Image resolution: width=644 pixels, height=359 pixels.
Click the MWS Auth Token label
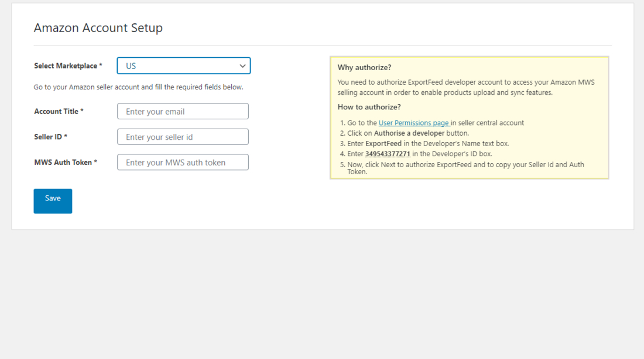point(66,163)
